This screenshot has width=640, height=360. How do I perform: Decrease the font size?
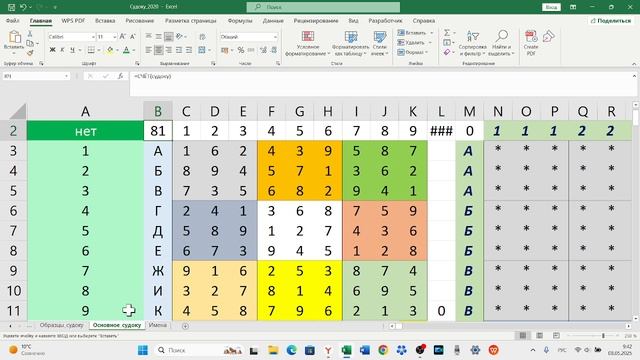[x=133, y=37]
